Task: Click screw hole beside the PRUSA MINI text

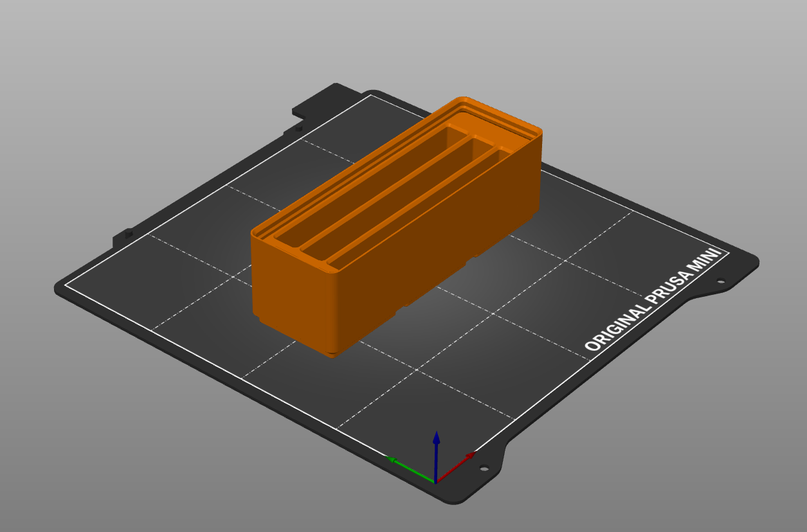Action: pos(720,281)
